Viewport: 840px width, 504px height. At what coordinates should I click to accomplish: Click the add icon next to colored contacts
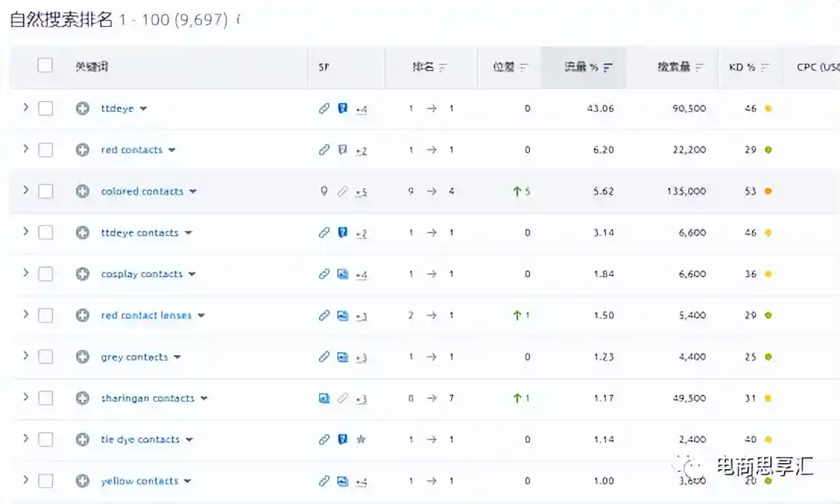(x=83, y=191)
